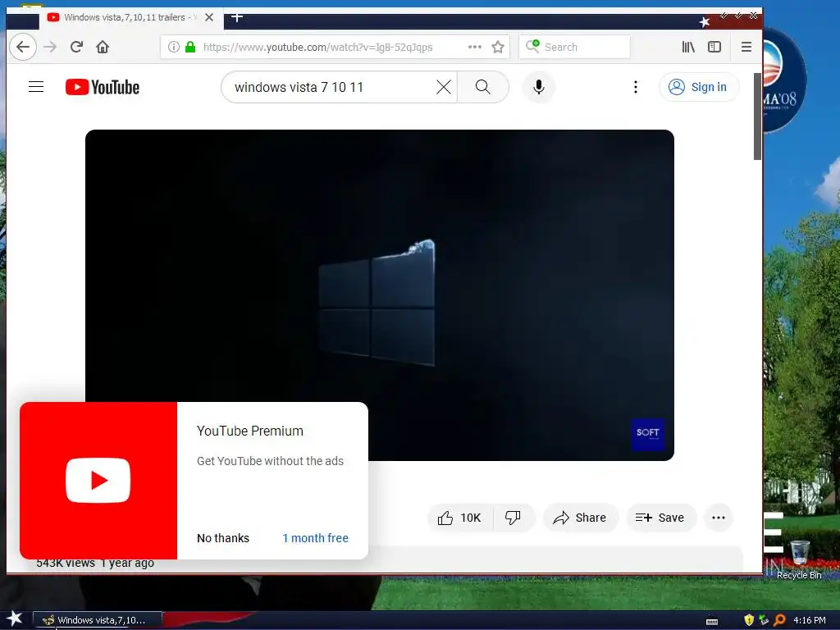
Task: Like the video with thumbs up 10K
Action: (459, 518)
